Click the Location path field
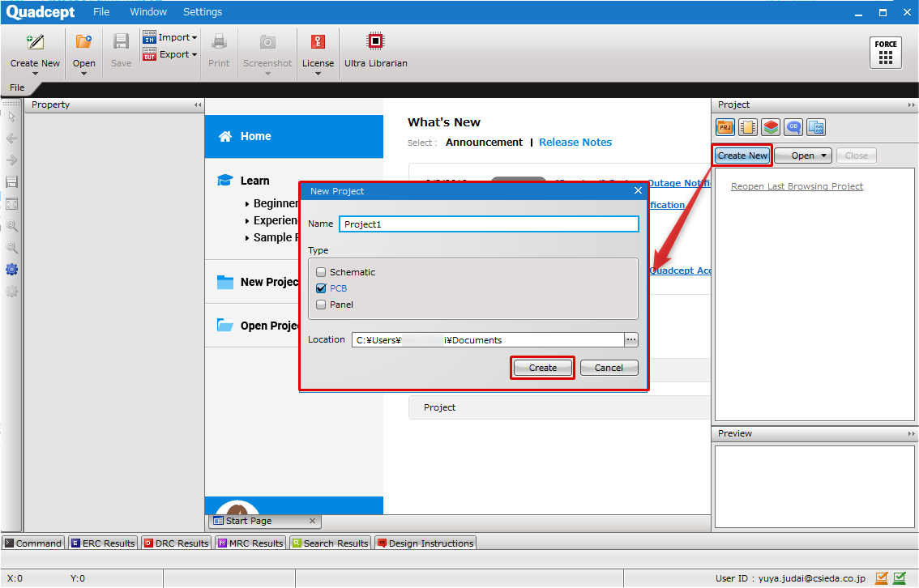Screen dimensions: 919x588 (x=488, y=339)
